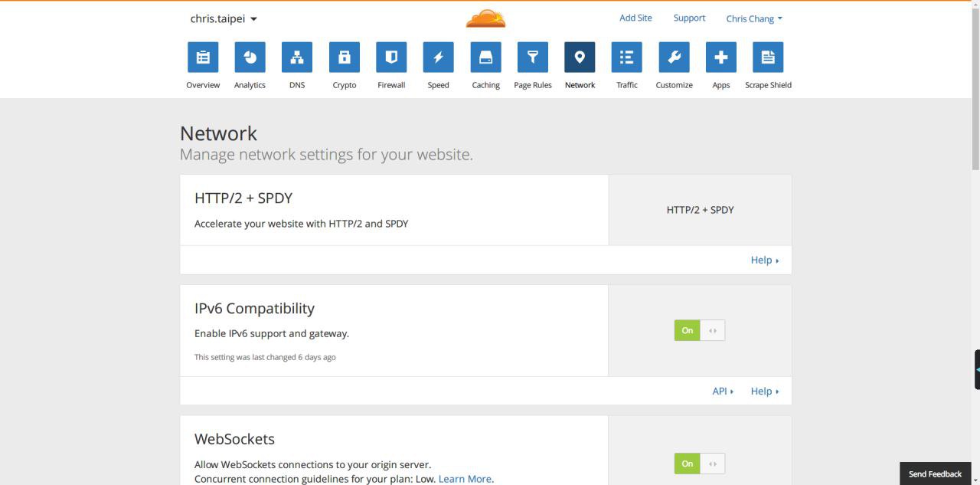Open the Traffic list icon
Screen dimensions: 980x485
[627, 57]
